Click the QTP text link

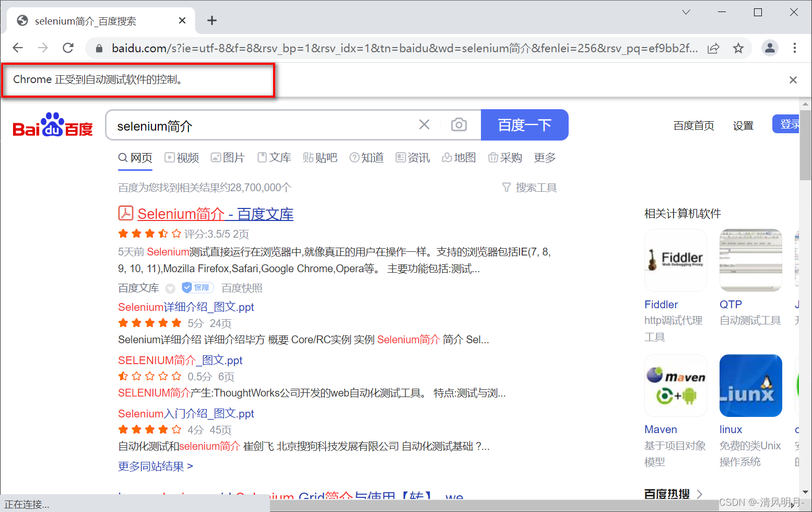731,305
